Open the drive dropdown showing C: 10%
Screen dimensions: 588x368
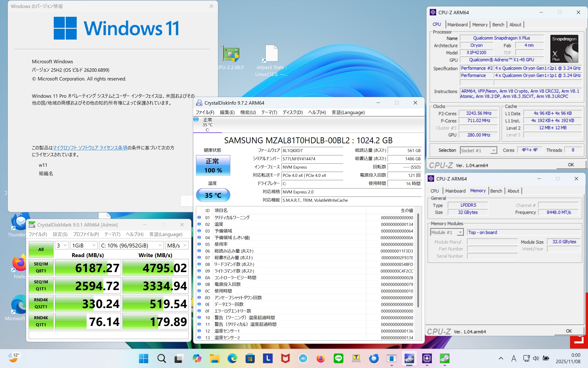click(x=131, y=245)
